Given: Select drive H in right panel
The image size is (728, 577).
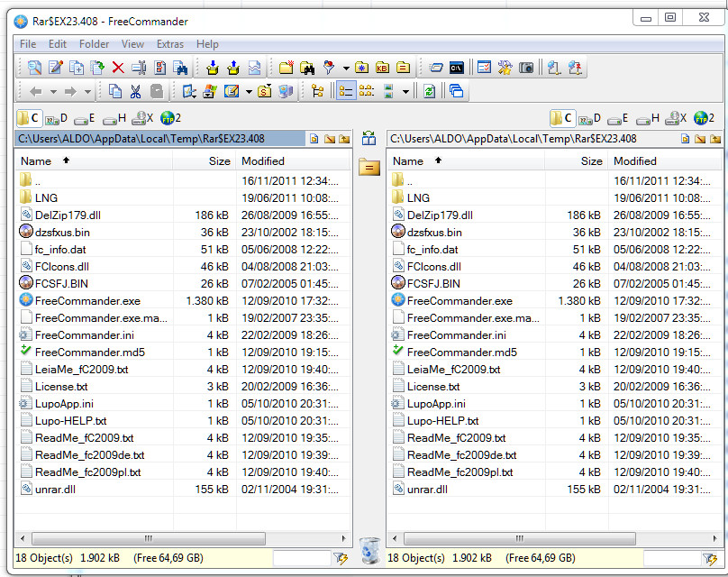Looking at the screenshot, I should (647, 119).
